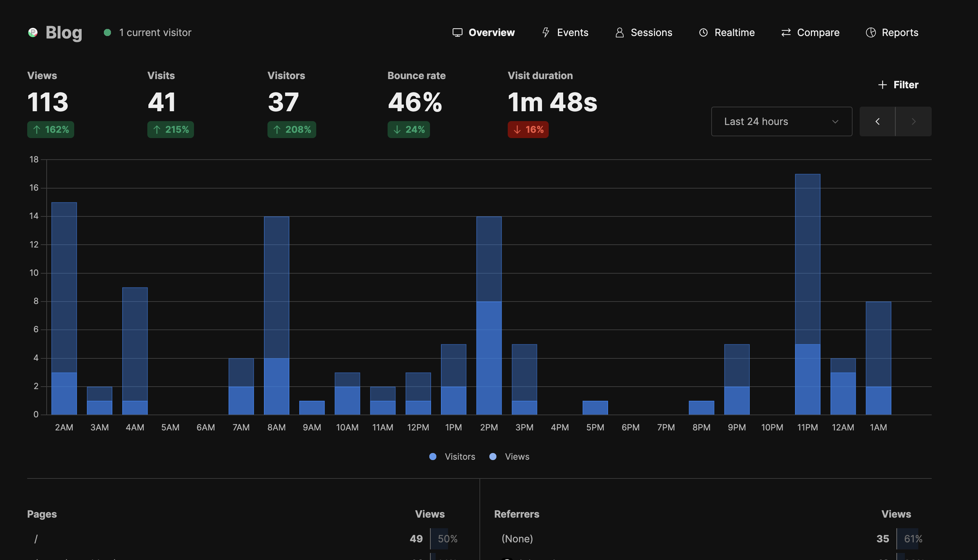The height and width of the screenshot is (560, 978).
Task: Toggle the Views legend series
Action: (x=509, y=457)
